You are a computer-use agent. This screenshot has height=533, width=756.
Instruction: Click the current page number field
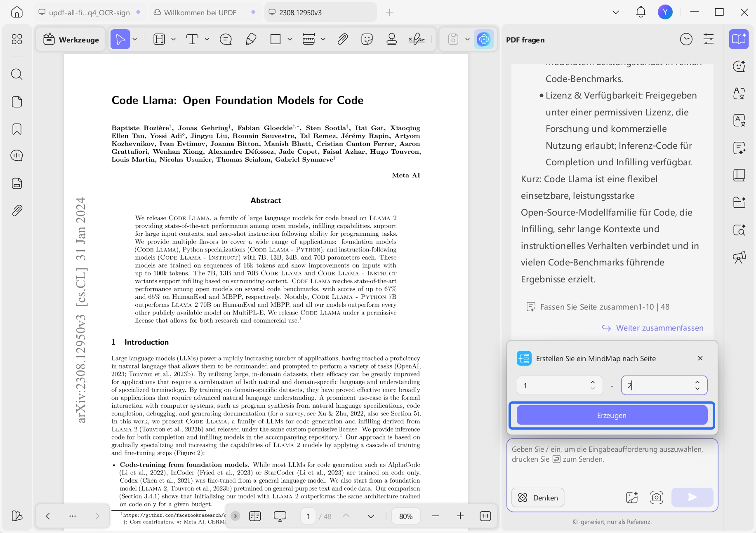[308, 516]
